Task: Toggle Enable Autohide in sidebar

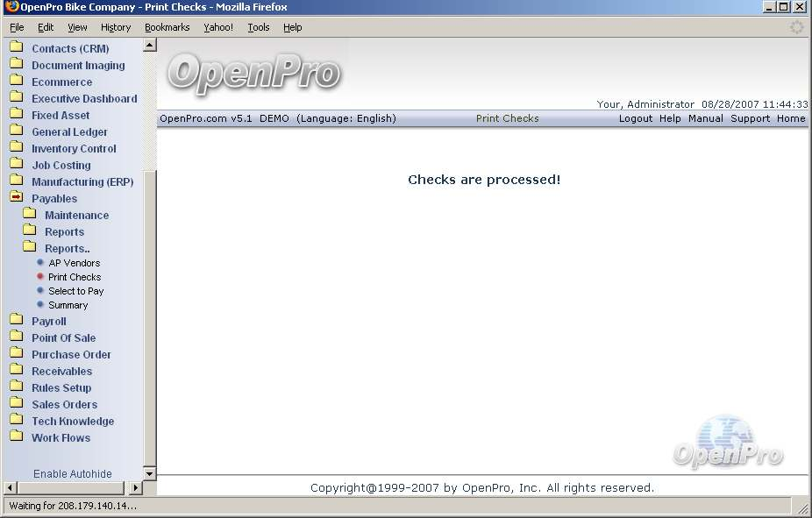Action: (x=73, y=474)
